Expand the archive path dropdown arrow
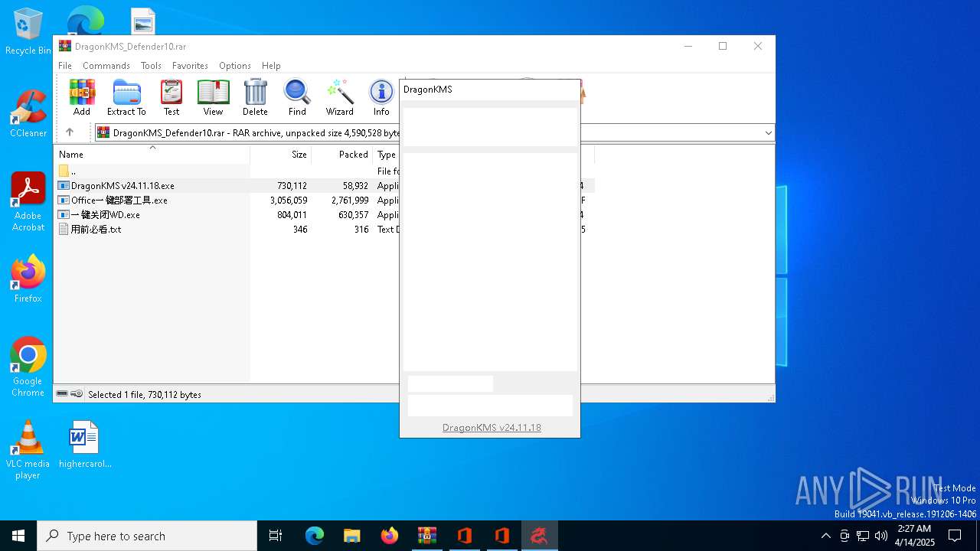 (768, 133)
